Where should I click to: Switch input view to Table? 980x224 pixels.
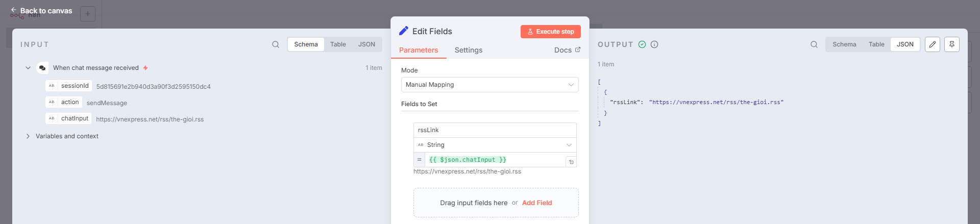pos(338,44)
